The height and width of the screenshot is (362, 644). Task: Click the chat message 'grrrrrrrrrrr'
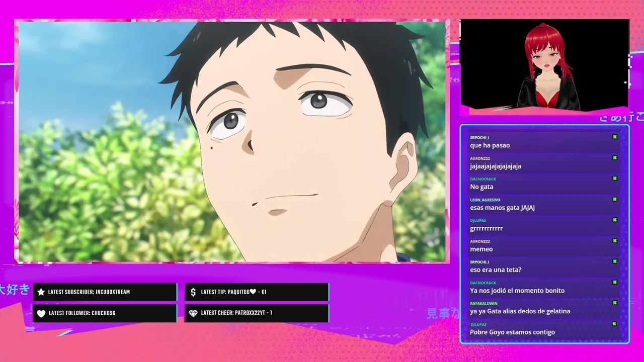[x=487, y=228]
